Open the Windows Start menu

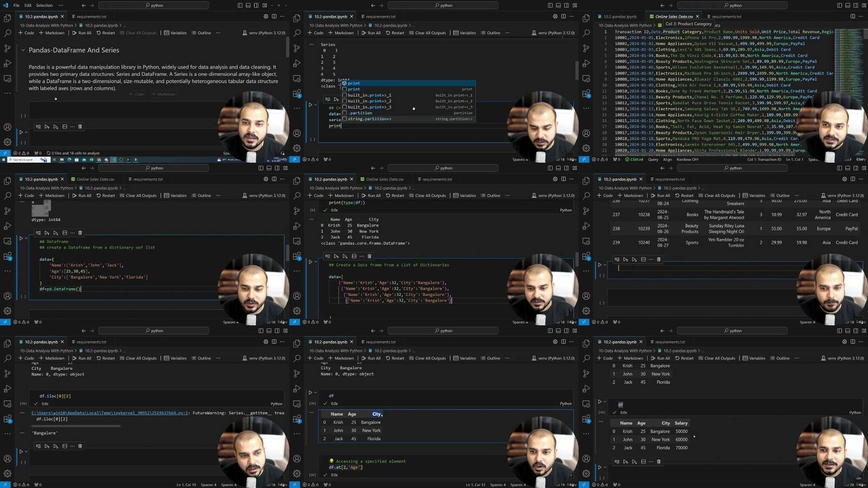4,160
